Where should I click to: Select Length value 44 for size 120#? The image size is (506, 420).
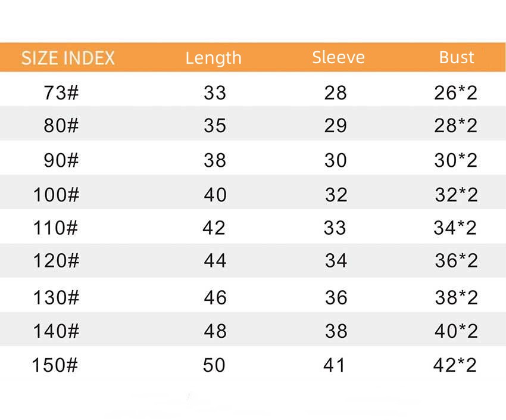(x=214, y=261)
